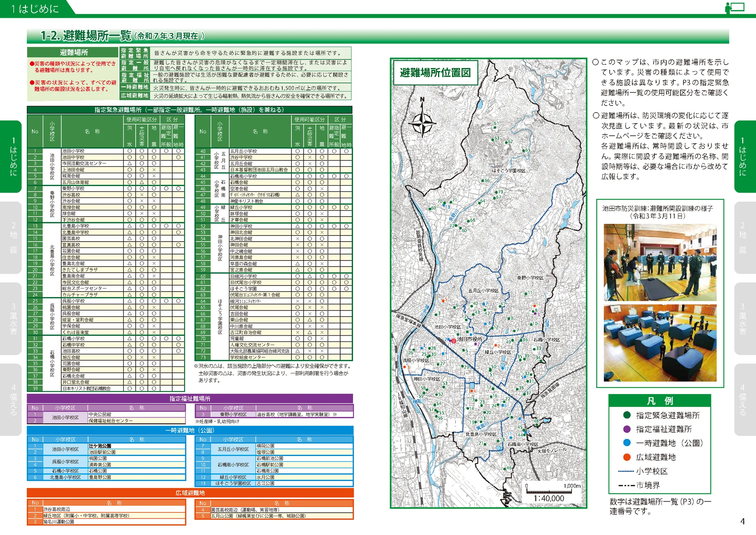Select the 日本キリスト教団石橋教会 row name

point(87,388)
